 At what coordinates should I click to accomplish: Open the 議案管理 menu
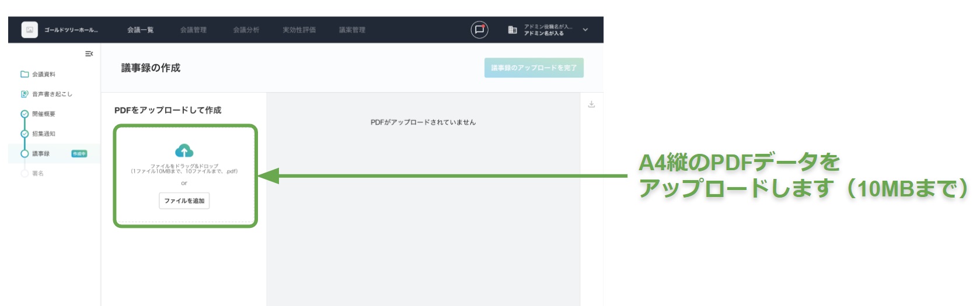pos(352,30)
